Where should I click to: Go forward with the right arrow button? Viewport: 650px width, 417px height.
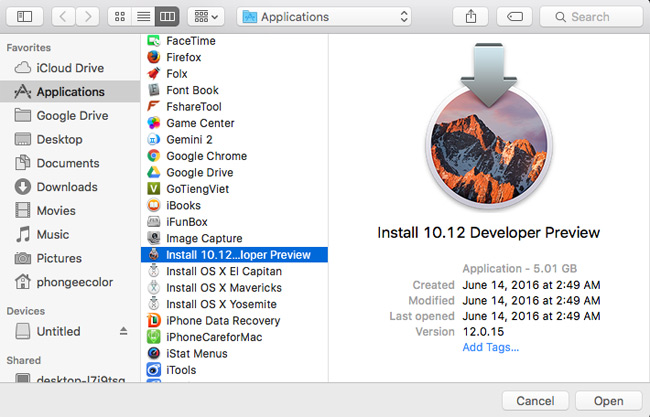[x=87, y=17]
